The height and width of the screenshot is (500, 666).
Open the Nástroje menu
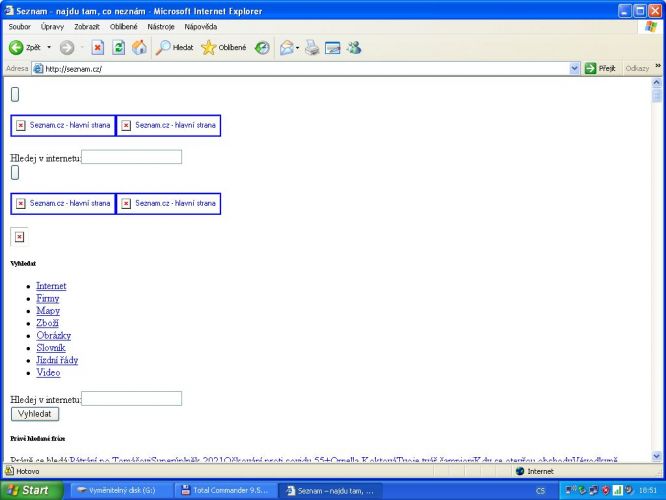161,26
